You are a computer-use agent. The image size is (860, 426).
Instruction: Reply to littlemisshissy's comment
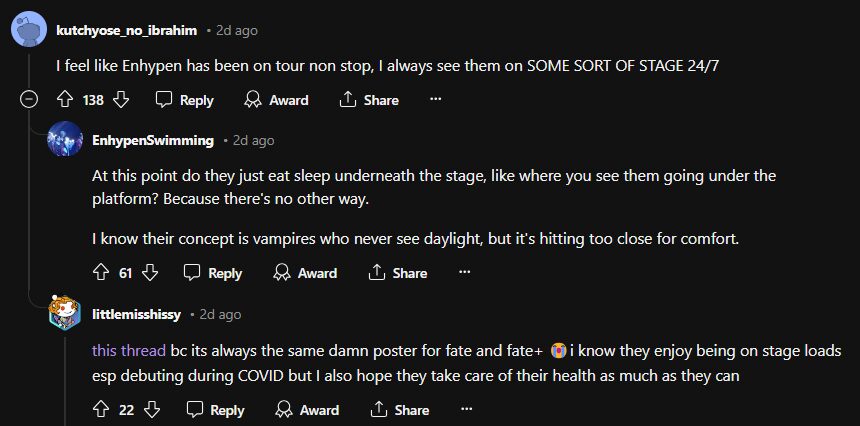[x=215, y=410]
